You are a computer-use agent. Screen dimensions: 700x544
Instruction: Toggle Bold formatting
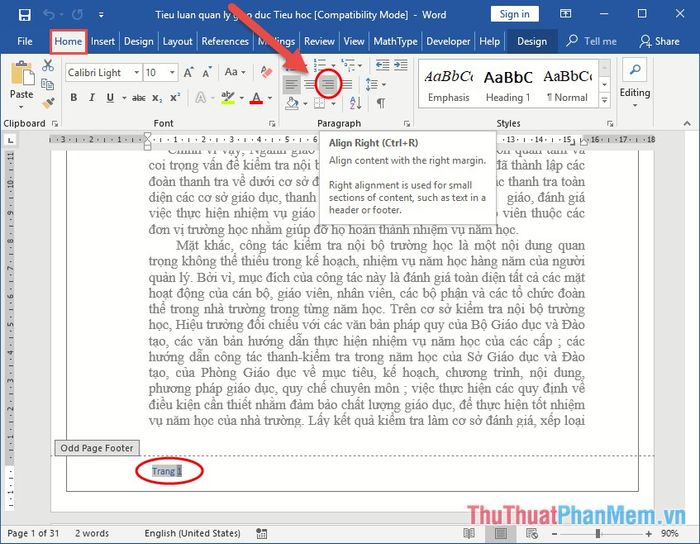pyautogui.click(x=74, y=98)
